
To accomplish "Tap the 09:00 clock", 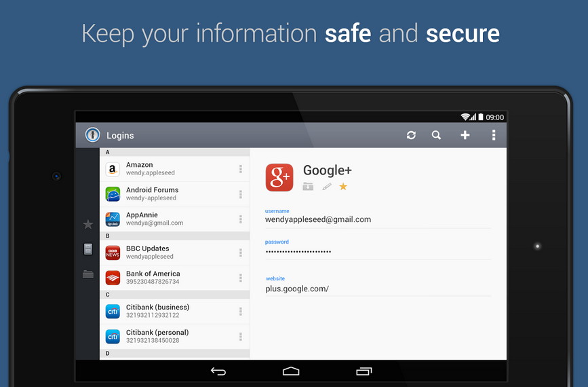I will 494,117.
